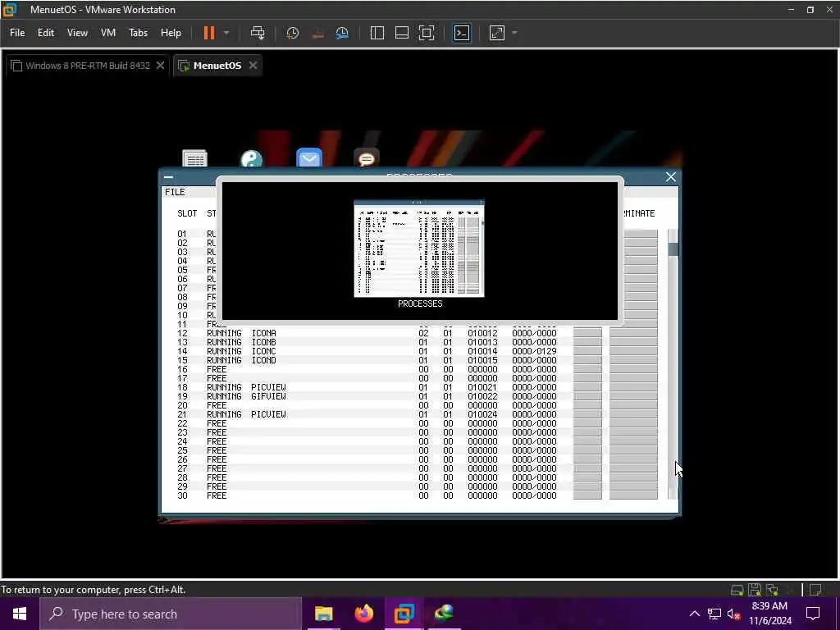Enter full screen mode
The width and height of the screenshot is (840, 630).
click(x=427, y=33)
